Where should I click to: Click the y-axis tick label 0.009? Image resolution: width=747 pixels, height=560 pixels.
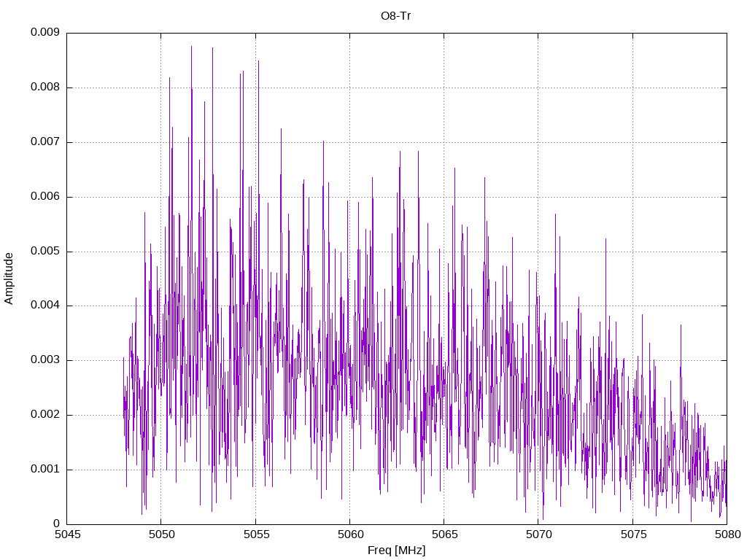pos(44,32)
